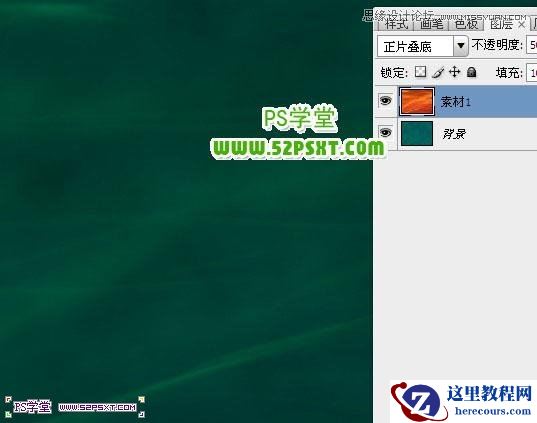537x423 pixels.
Task: Select the 背景 layer name
Action: coord(454,134)
